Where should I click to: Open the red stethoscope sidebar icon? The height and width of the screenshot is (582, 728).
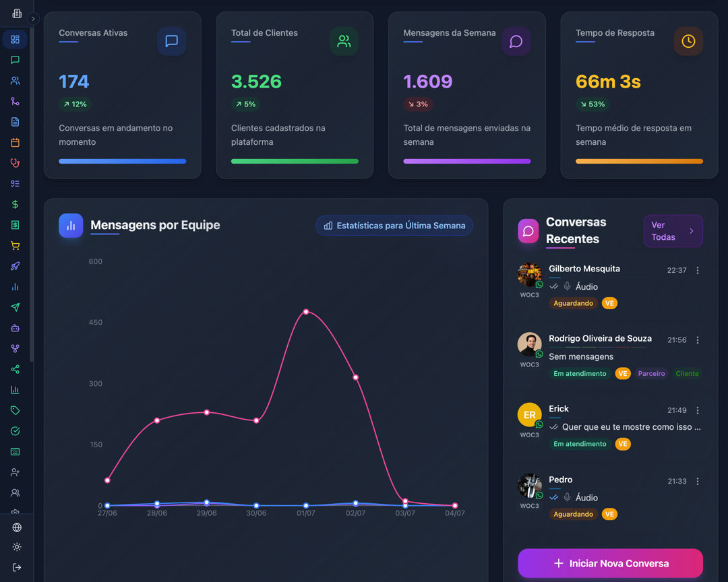point(15,163)
